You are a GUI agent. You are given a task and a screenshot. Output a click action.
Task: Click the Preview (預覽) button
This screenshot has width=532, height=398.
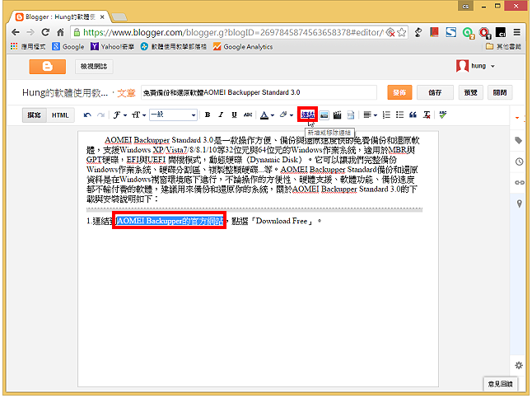click(x=470, y=92)
